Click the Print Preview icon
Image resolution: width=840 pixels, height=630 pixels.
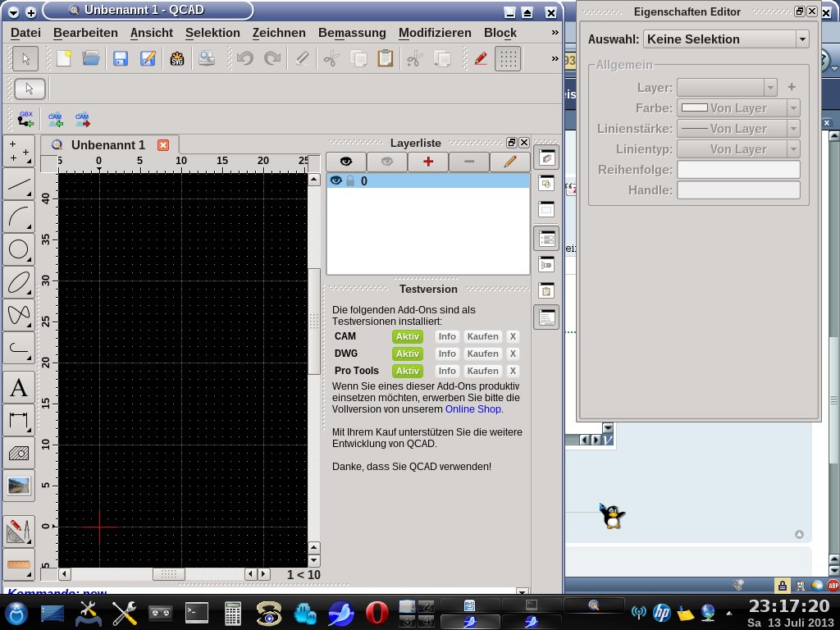coord(206,58)
